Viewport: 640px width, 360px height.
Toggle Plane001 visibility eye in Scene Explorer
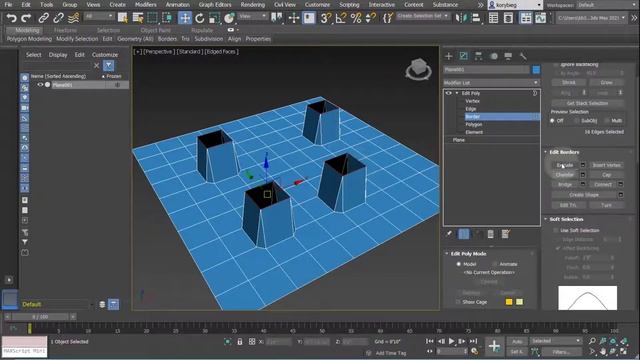click(x=40, y=84)
